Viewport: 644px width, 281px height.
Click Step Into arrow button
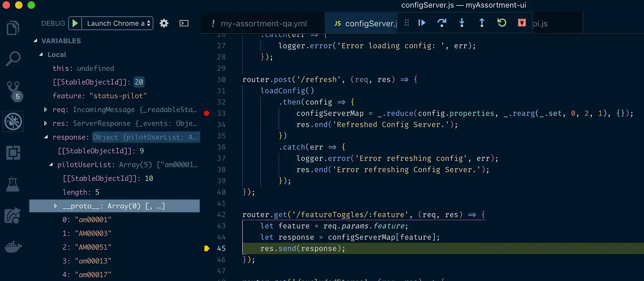point(462,23)
